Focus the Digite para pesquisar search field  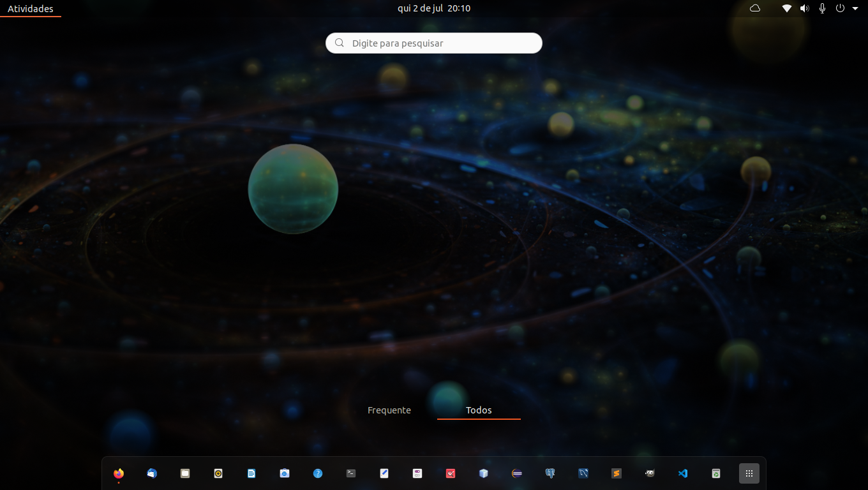(434, 43)
